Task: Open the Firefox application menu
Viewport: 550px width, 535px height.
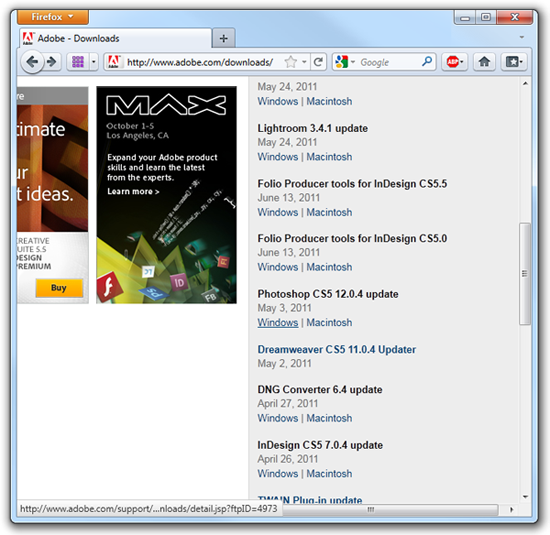Action: (53, 17)
